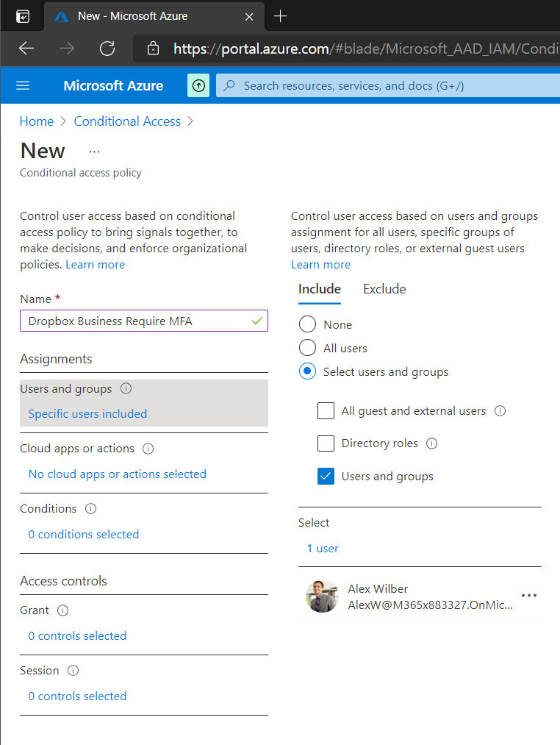Image resolution: width=560 pixels, height=745 pixels.
Task: Open the Azure portal hamburger menu
Action: tap(23, 85)
